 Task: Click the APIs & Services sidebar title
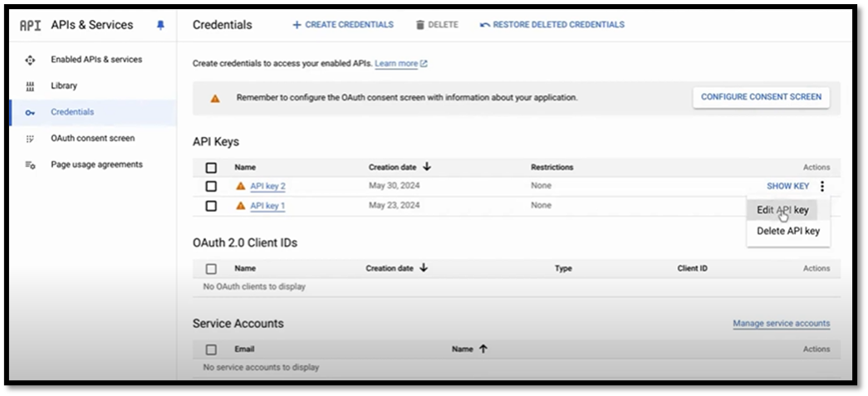pos(92,25)
